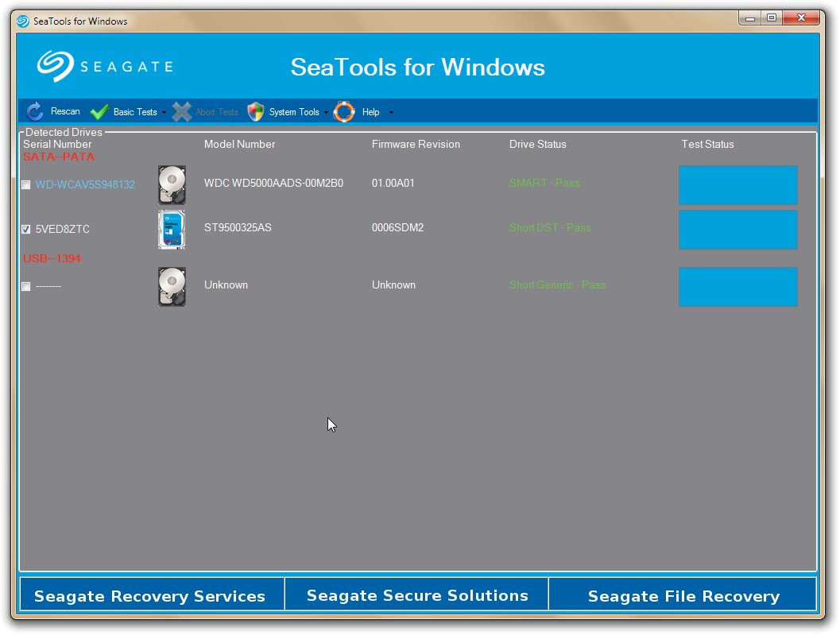
Task: Click the Test Status column header
Action: pos(707,144)
